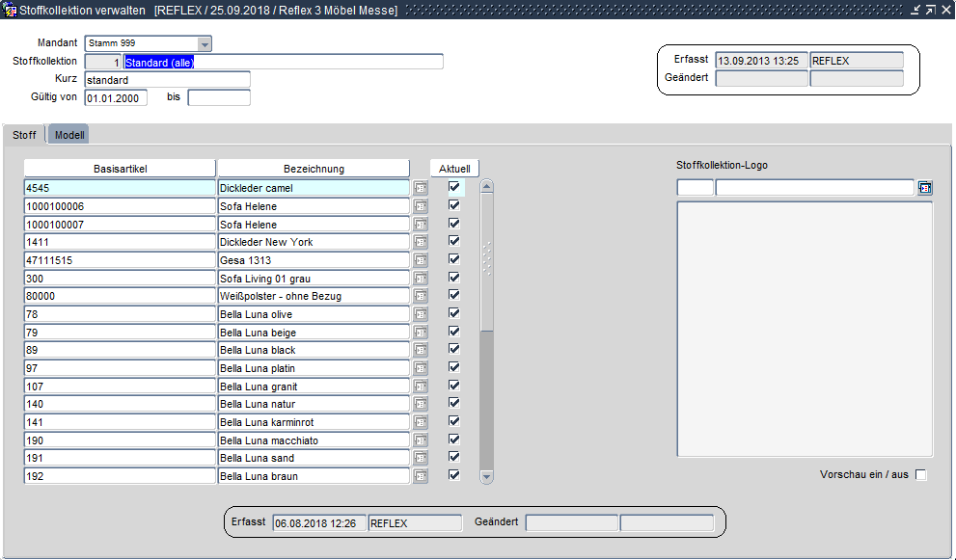Click the detail icon beside Bella Luna granit
The image size is (956, 560).
coord(421,387)
